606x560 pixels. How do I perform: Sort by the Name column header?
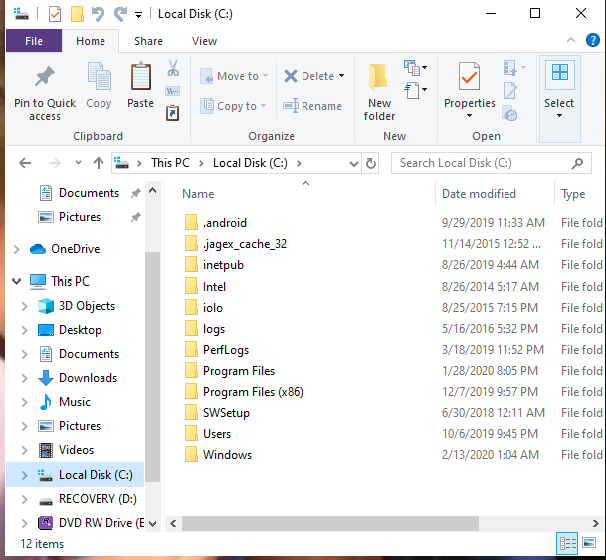[x=198, y=194]
